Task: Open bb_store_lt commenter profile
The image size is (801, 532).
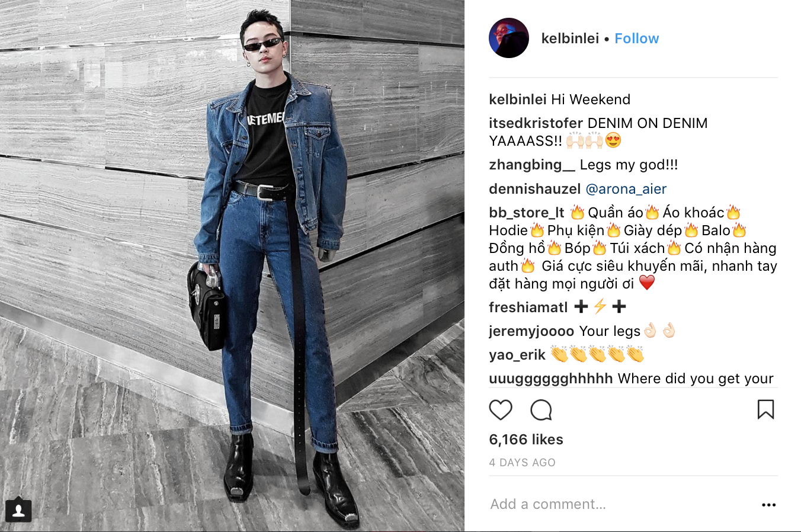Action: point(527,213)
